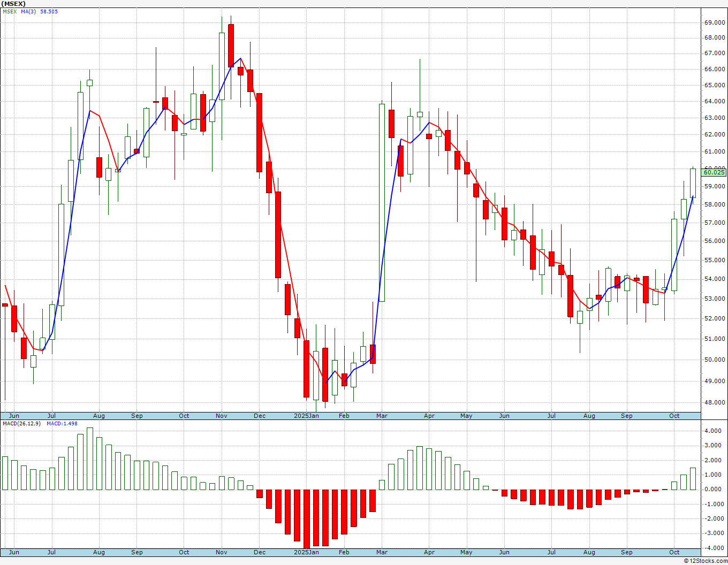Click the 49.000 price axis label
Viewport: 728px width, 565px height.
[x=715, y=381]
